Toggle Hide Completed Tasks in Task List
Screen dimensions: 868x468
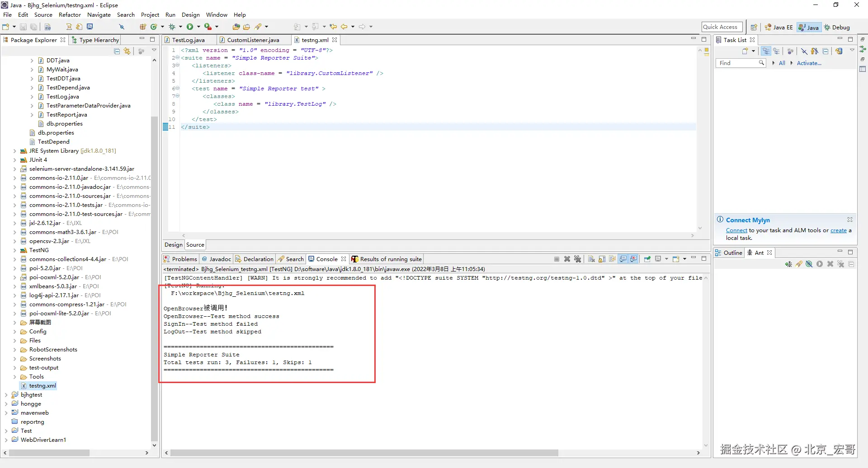pyautogui.click(x=804, y=51)
